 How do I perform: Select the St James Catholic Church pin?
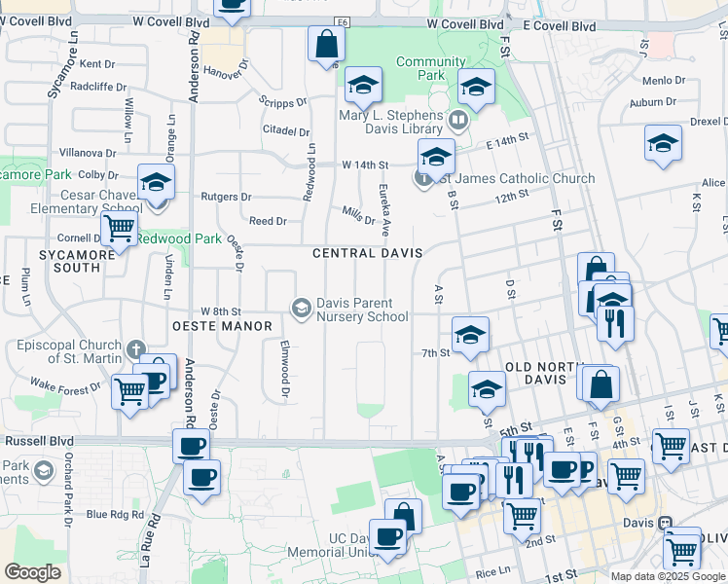coord(423,178)
